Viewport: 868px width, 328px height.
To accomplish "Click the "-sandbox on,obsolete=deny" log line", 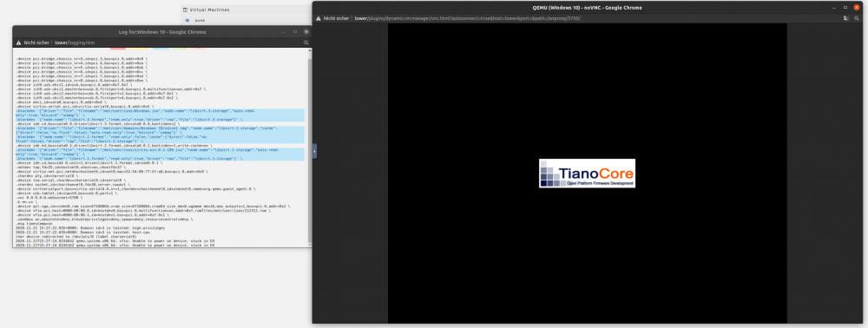I will [x=104, y=220].
